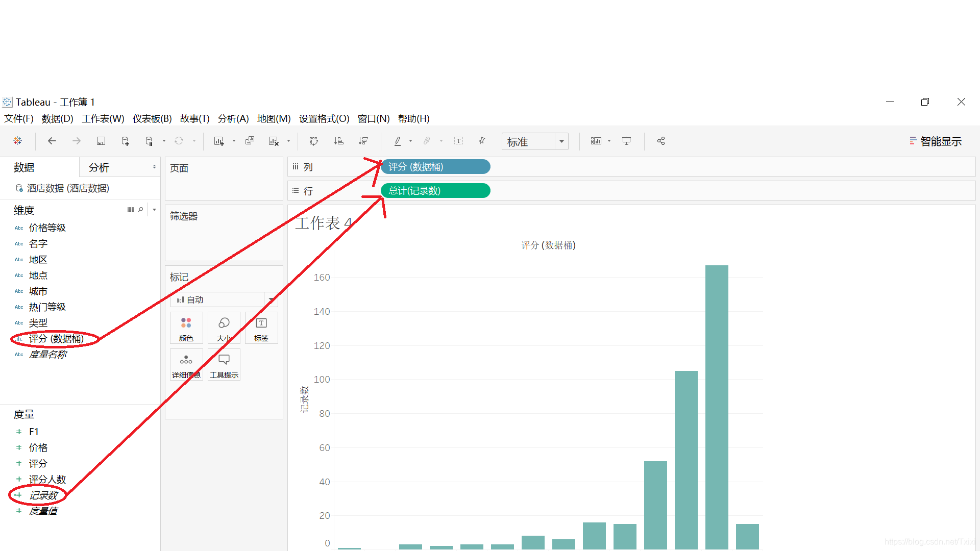Select the 城市 dimension
The image size is (980, 551).
pos(38,291)
